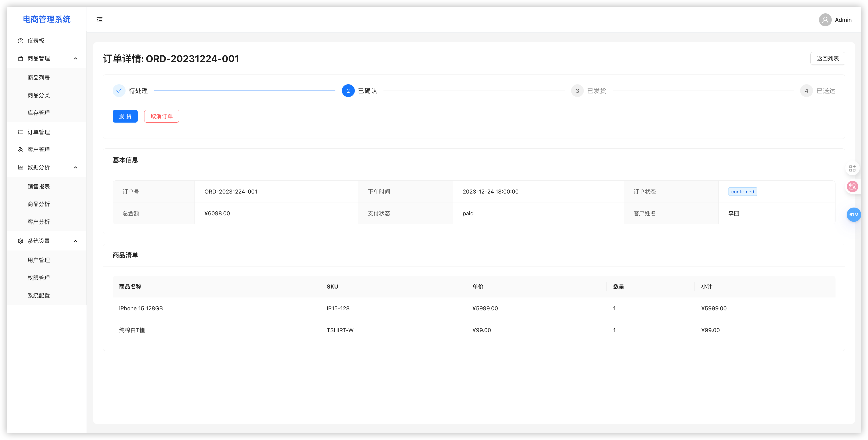The width and height of the screenshot is (868, 440).
Task: Click the 订单管理 list icon
Action: pos(20,132)
